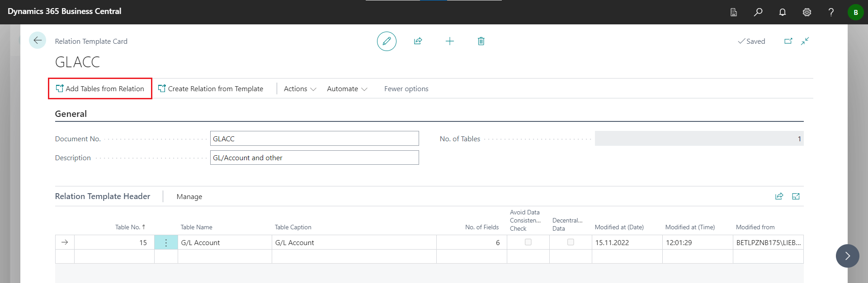Open the row options menu for G/L Account
Screen dimensions: 868x283
click(x=166, y=242)
